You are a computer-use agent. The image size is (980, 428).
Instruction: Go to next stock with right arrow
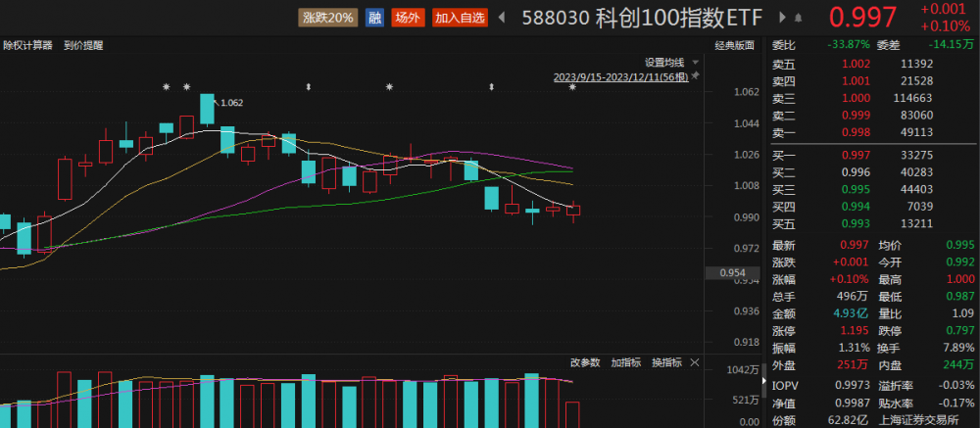click(782, 18)
